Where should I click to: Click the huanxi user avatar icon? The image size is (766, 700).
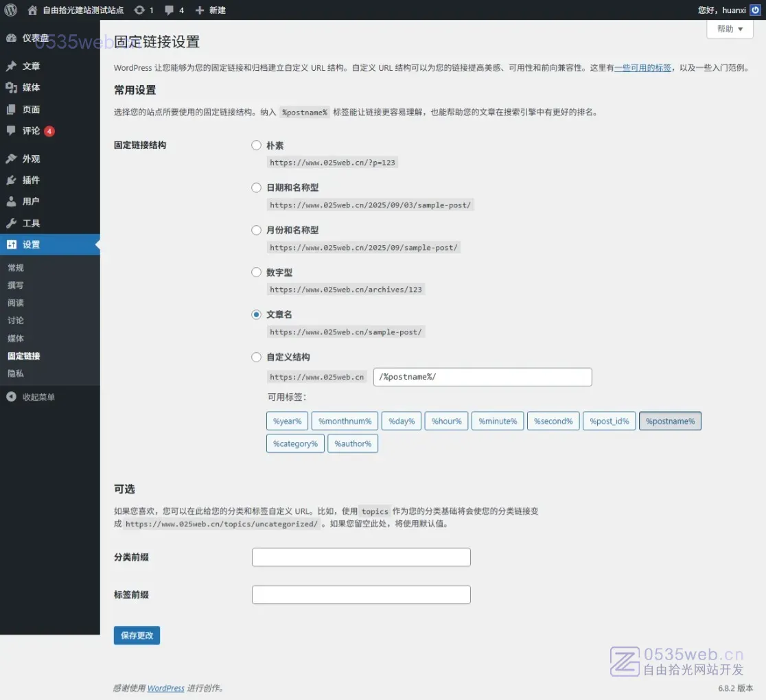tap(755, 10)
